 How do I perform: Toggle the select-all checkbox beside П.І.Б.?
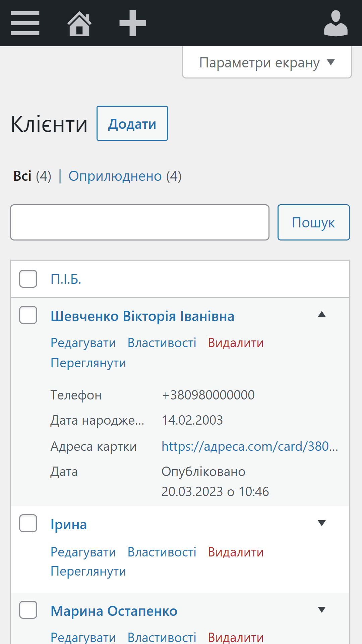point(28,279)
